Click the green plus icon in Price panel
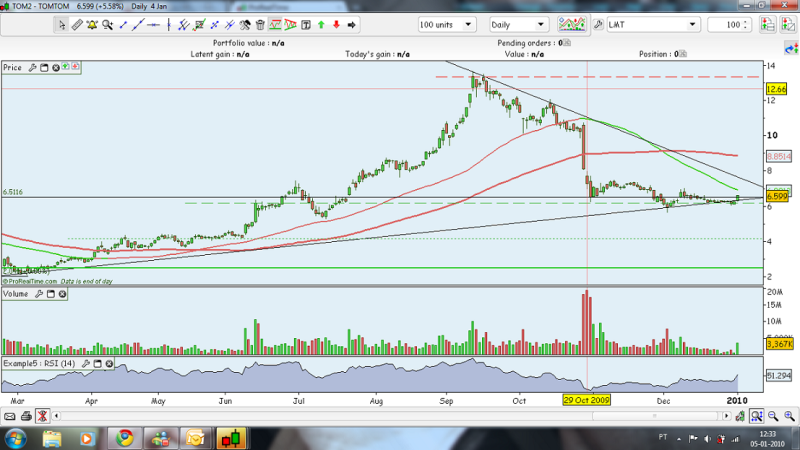Image resolution: width=800 pixels, height=450 pixels. [65, 66]
